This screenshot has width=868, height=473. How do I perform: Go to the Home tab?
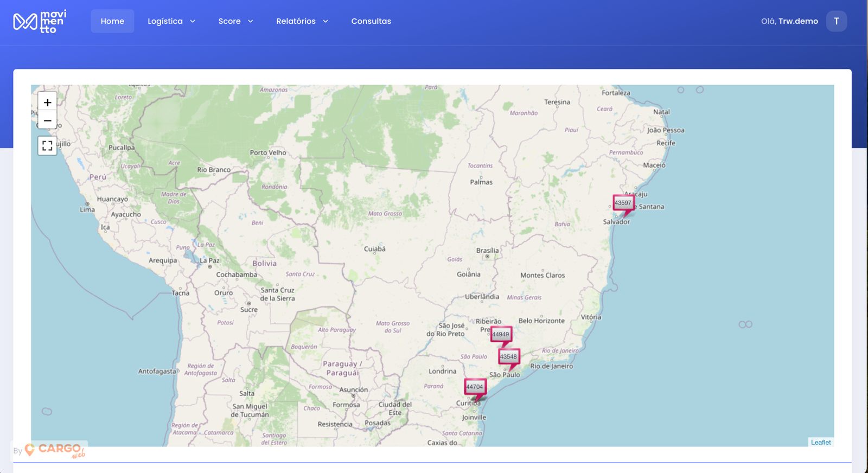point(112,21)
